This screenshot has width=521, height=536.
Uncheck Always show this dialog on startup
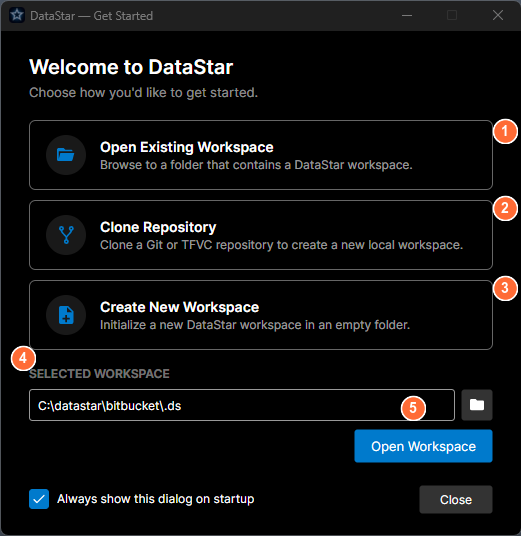[x=39, y=499]
